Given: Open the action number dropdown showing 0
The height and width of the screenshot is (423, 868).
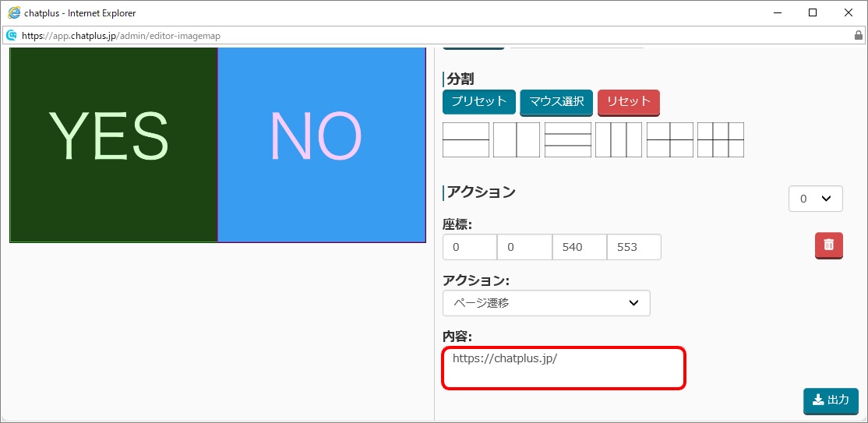Looking at the screenshot, I should (x=816, y=199).
